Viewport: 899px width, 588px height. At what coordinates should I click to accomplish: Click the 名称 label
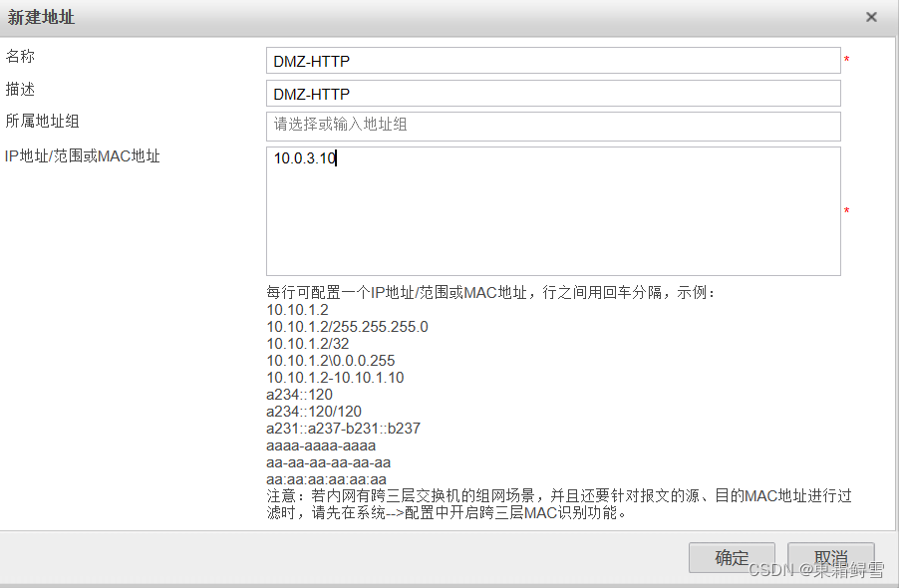point(20,56)
